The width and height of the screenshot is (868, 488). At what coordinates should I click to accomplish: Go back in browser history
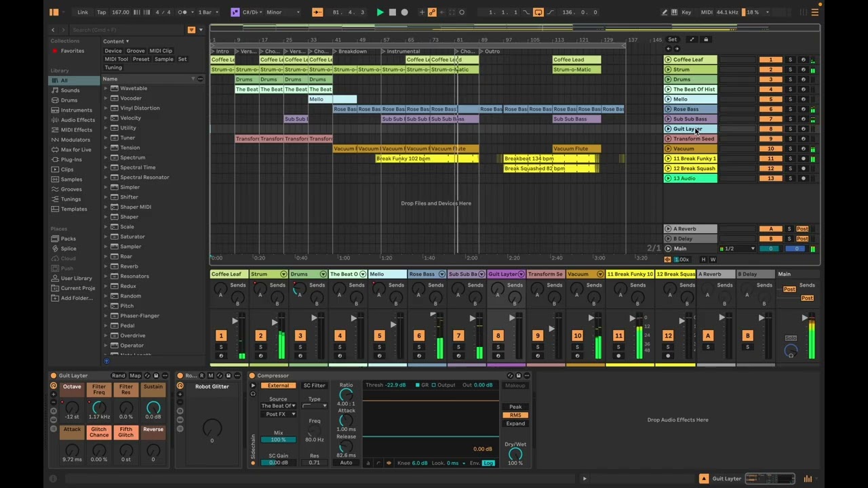click(54, 30)
